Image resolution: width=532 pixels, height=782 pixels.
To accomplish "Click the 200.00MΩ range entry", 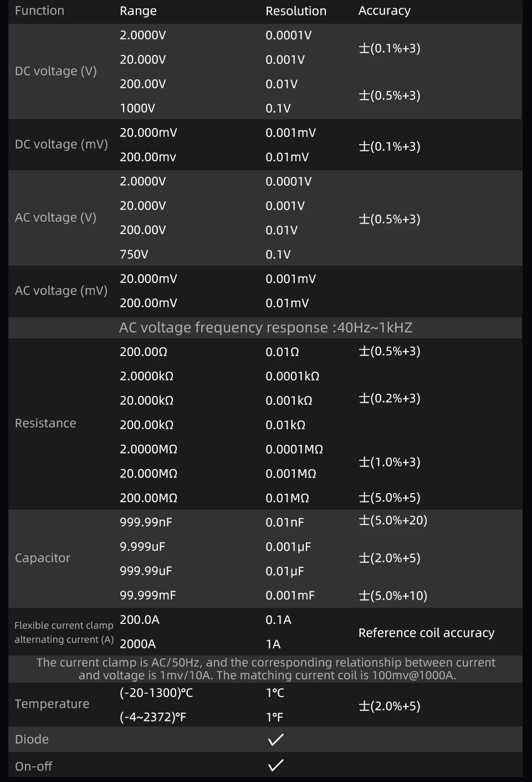I will click(x=149, y=498).
